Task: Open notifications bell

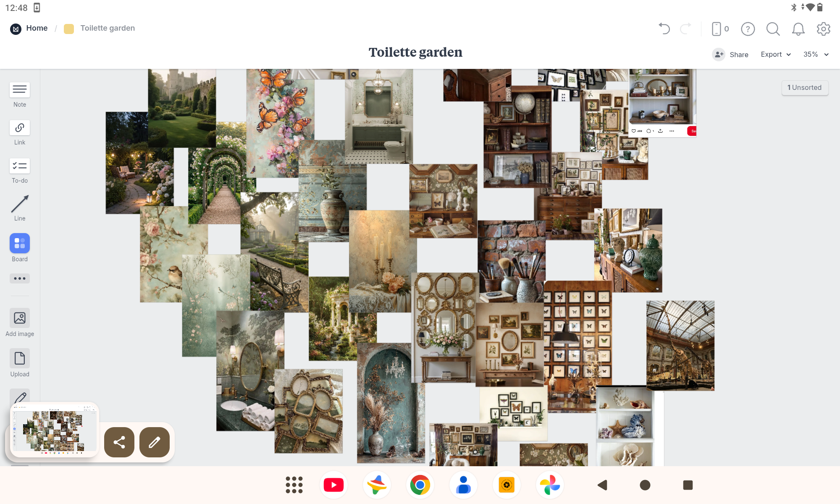Action: [798, 29]
